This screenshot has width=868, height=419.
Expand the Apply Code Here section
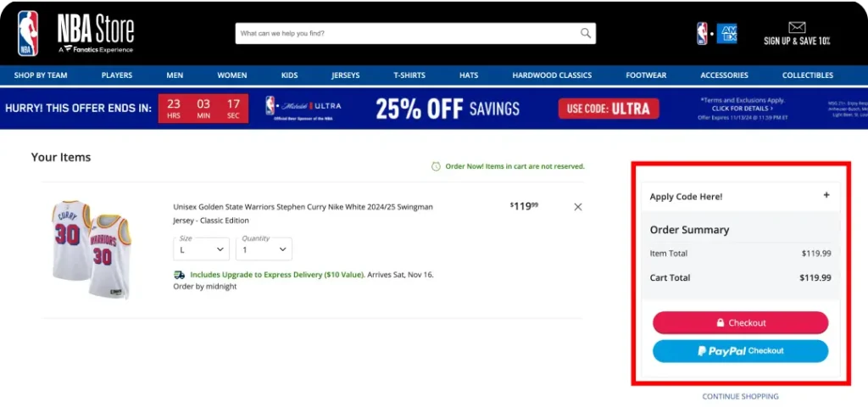[x=826, y=196]
